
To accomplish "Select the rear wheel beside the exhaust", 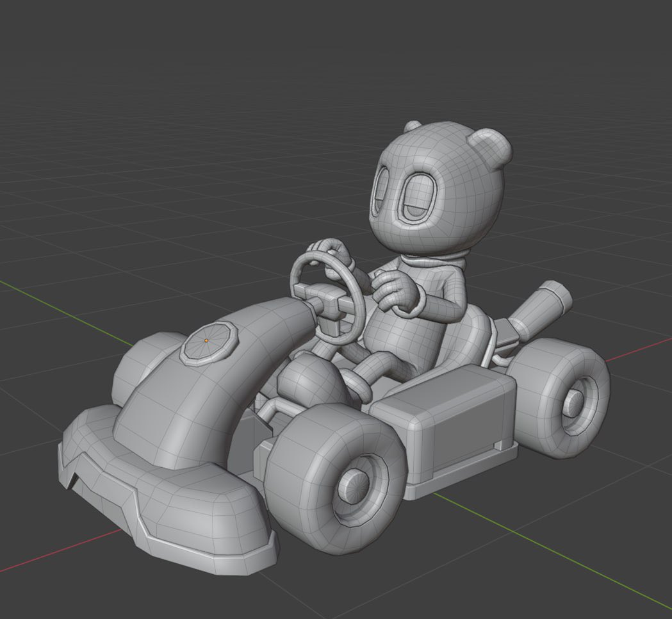I will [559, 399].
